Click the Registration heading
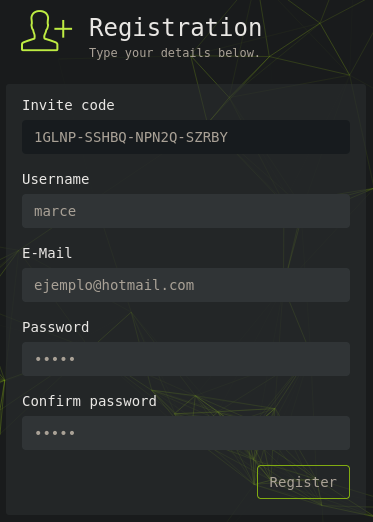Image resolution: width=373 pixels, height=522 pixels. pos(175,28)
